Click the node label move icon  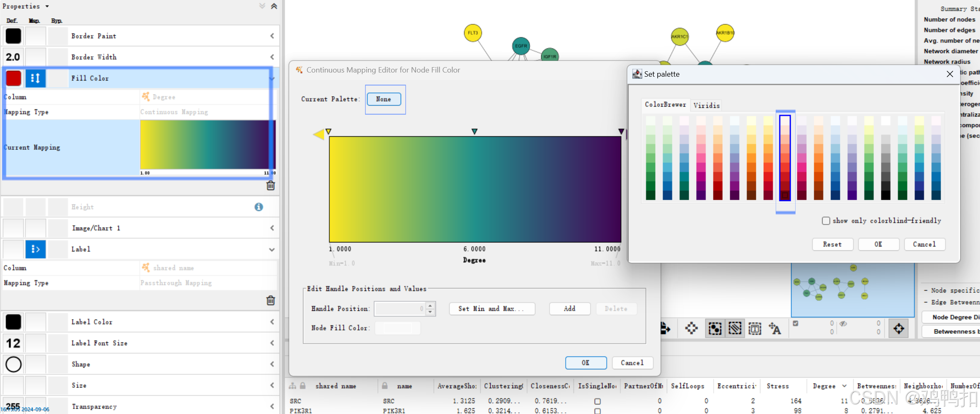coord(775,329)
